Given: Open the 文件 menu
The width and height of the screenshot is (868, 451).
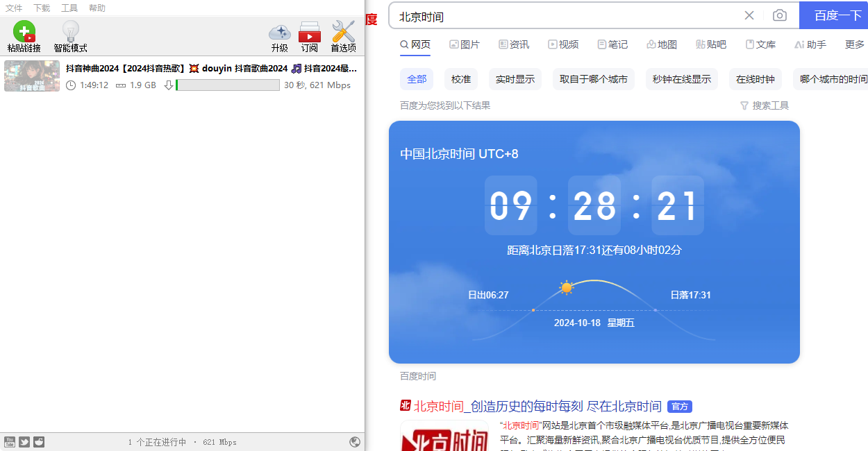Looking at the screenshot, I should [x=14, y=8].
